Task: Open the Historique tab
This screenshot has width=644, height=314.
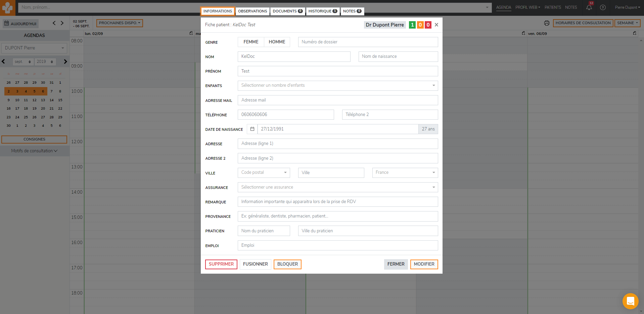Action: [322, 11]
